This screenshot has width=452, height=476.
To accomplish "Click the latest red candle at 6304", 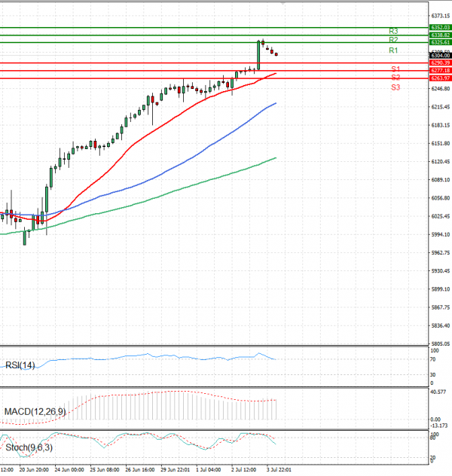I will [x=276, y=54].
